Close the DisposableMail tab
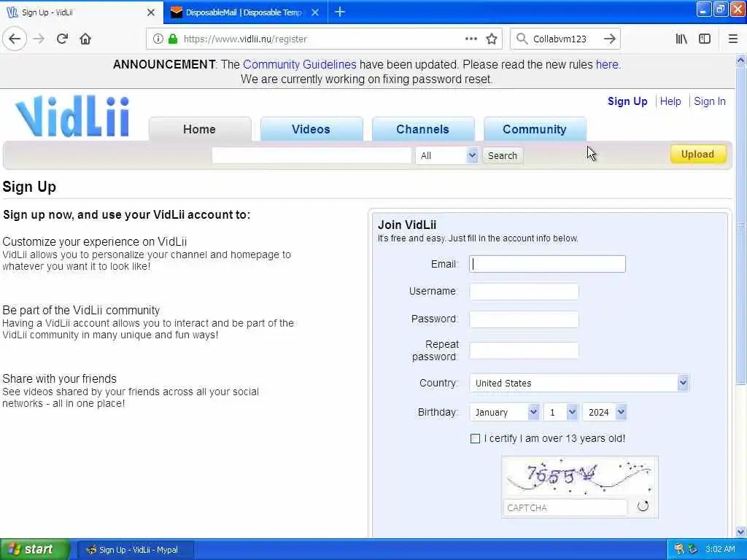The width and height of the screenshot is (747, 560). coord(315,12)
